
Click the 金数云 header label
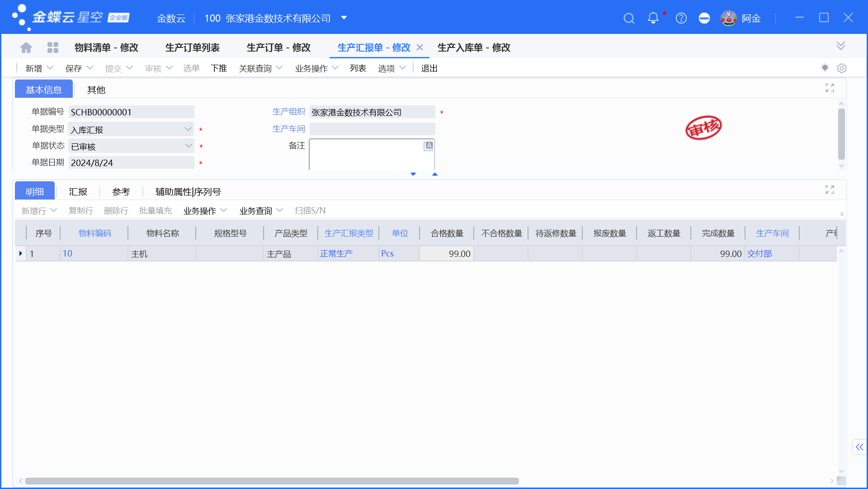point(171,18)
